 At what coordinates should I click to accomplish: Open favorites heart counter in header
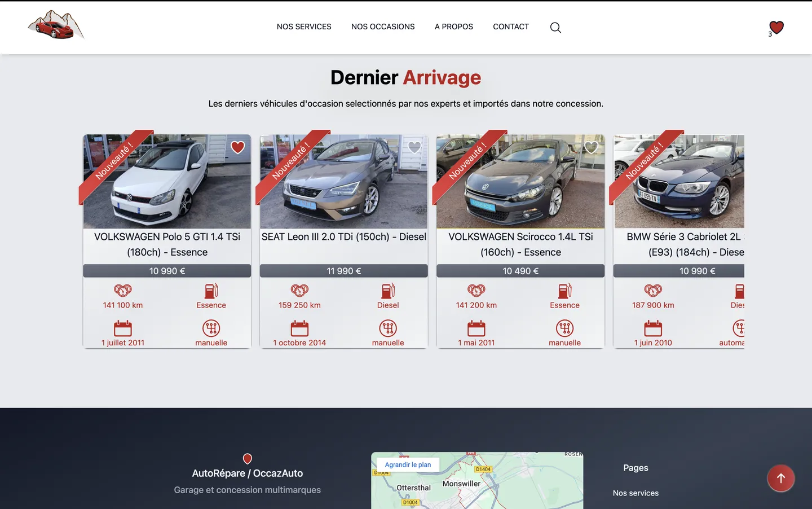(776, 28)
